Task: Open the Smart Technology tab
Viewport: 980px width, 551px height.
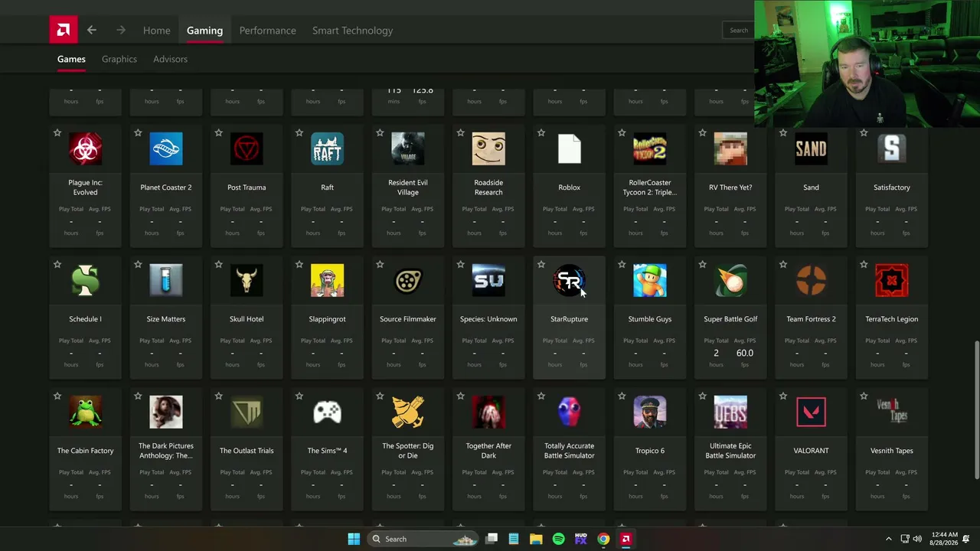Action: click(352, 31)
